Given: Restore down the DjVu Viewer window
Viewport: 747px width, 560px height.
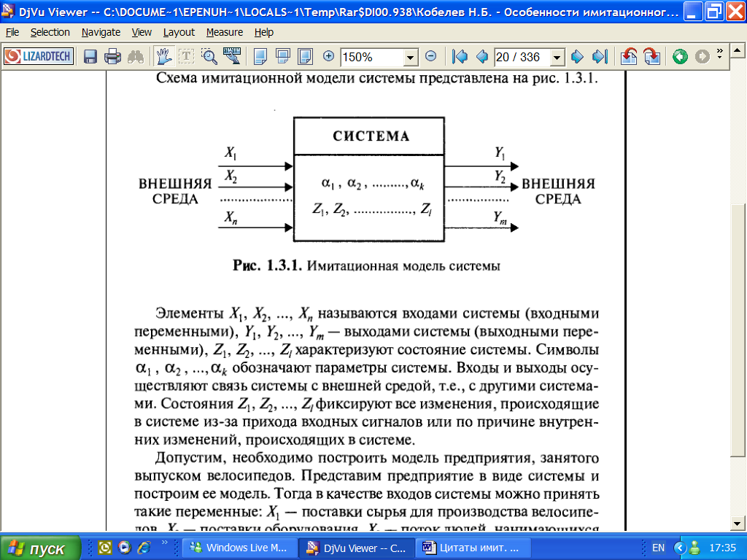Looking at the screenshot, I should pos(713,12).
